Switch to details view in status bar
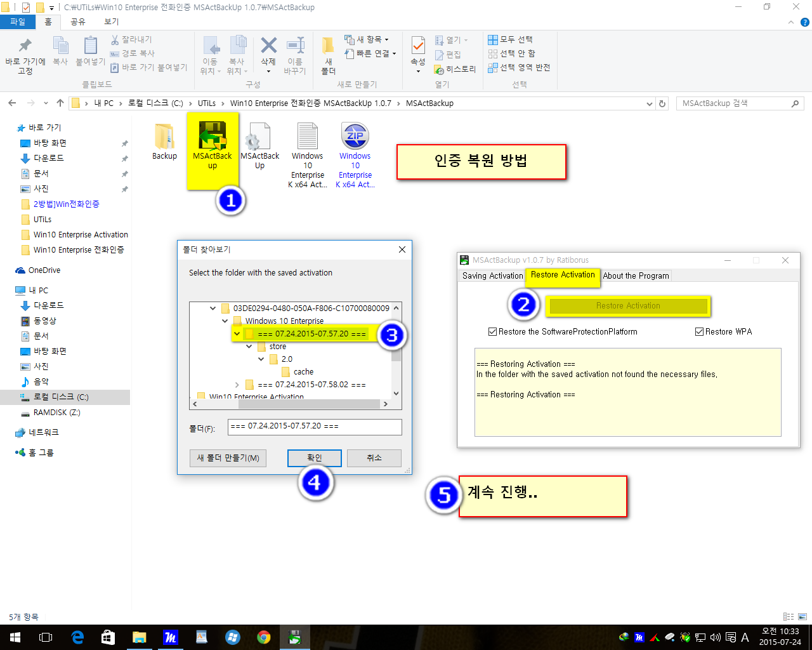812x650 pixels. (x=789, y=616)
